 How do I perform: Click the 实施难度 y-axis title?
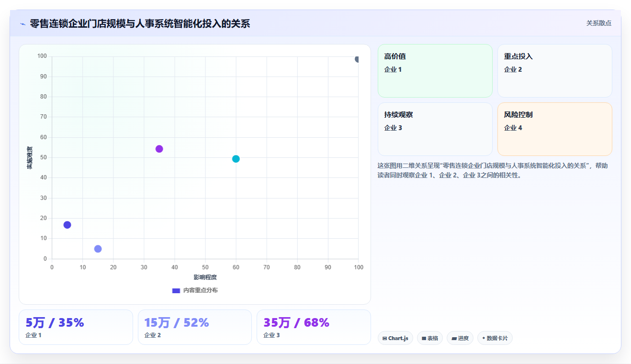click(x=30, y=158)
